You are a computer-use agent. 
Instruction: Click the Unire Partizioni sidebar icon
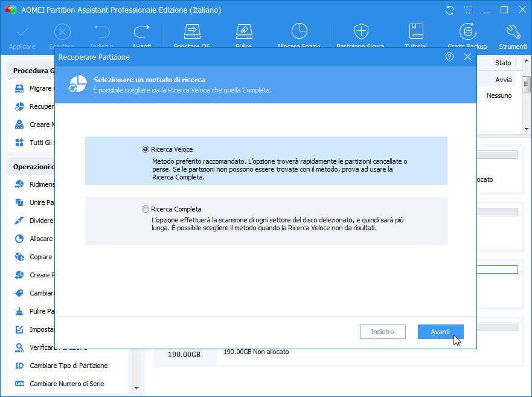click(x=19, y=203)
